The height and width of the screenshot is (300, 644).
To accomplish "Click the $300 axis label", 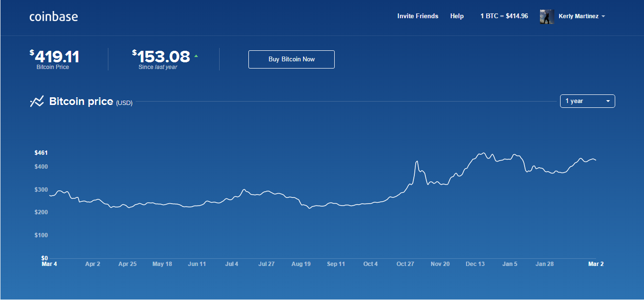I will 41,189.
